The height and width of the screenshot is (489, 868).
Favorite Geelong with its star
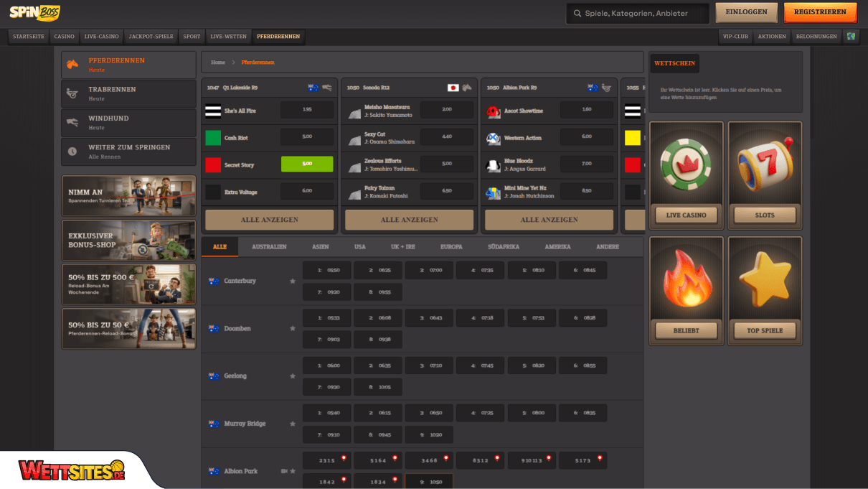point(293,376)
